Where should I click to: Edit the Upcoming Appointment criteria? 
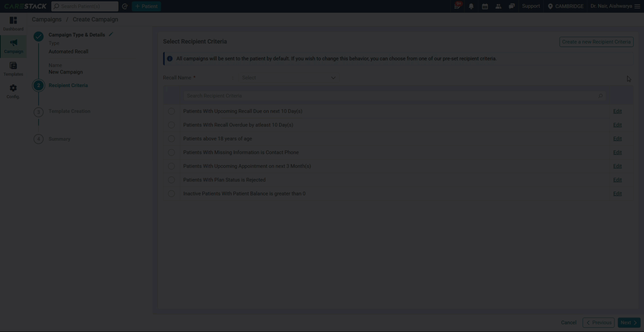(x=617, y=166)
